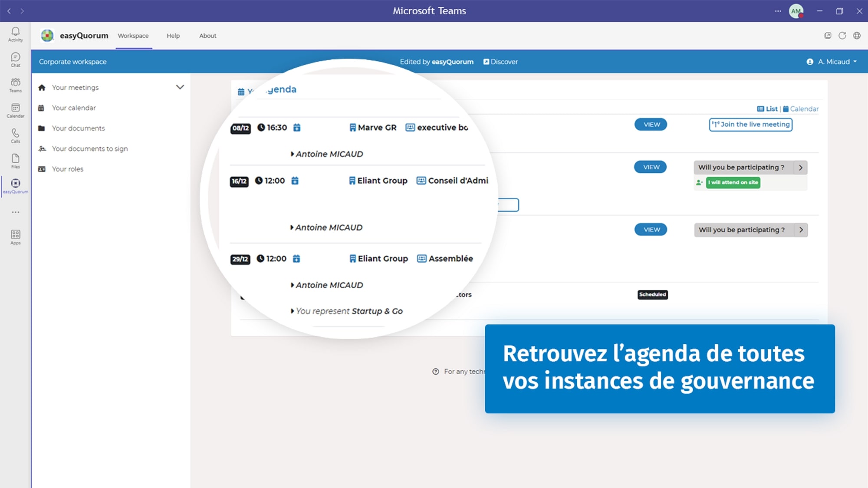Click the Scheduled status badge
Screen dimensions: 868x488
click(652, 294)
